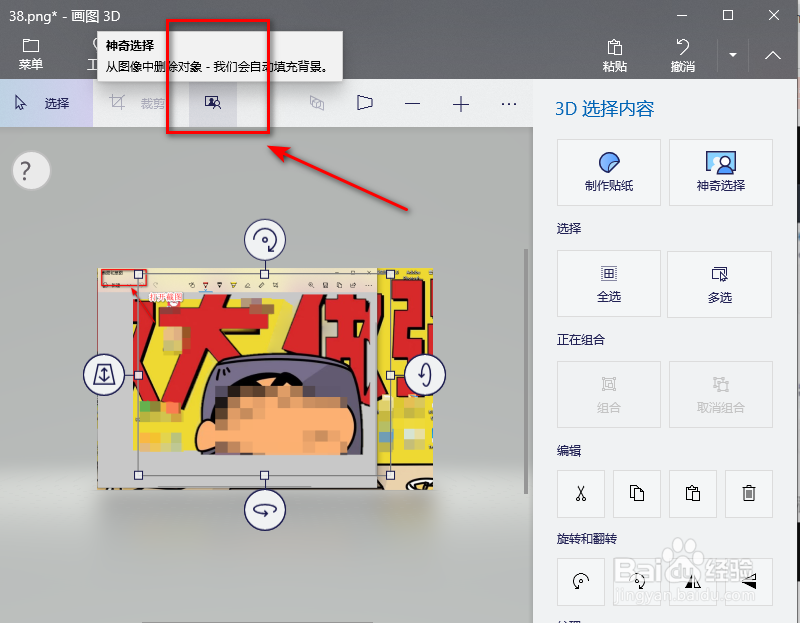
Task: Click the flip vertical icon under 旋转和翻转
Action: click(748, 581)
